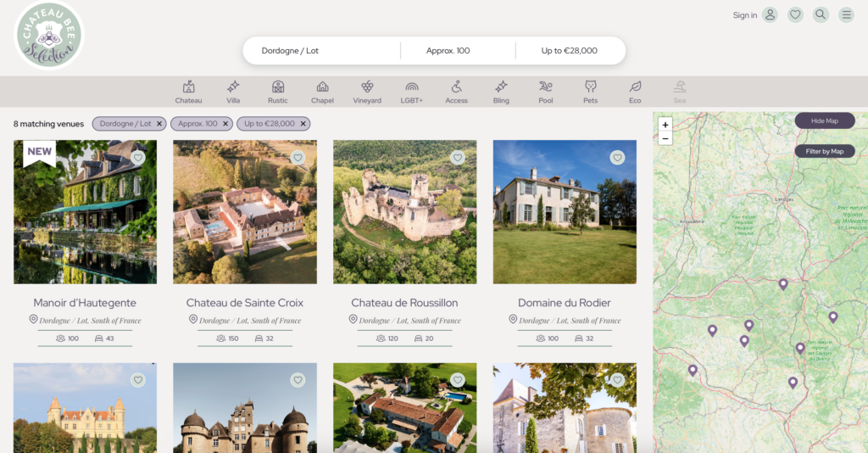Image resolution: width=868 pixels, height=453 pixels.
Task: Open the hamburger menu
Action: pyautogui.click(x=847, y=15)
